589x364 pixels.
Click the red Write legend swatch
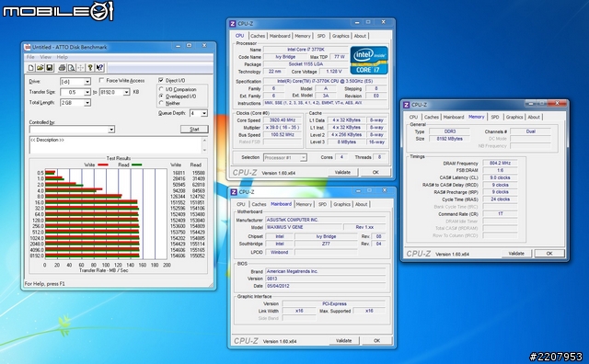[x=102, y=165]
